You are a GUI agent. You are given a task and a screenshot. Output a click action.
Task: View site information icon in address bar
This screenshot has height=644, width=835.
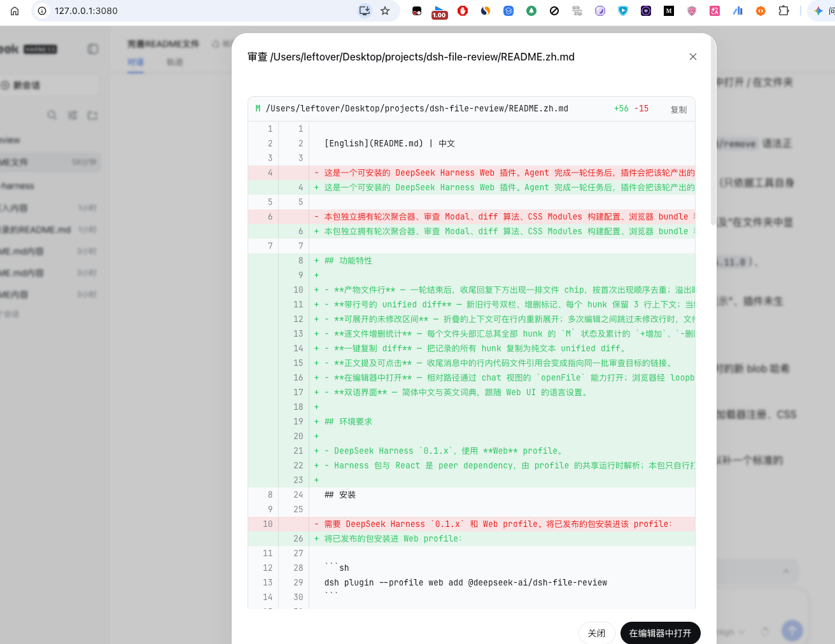click(x=42, y=11)
